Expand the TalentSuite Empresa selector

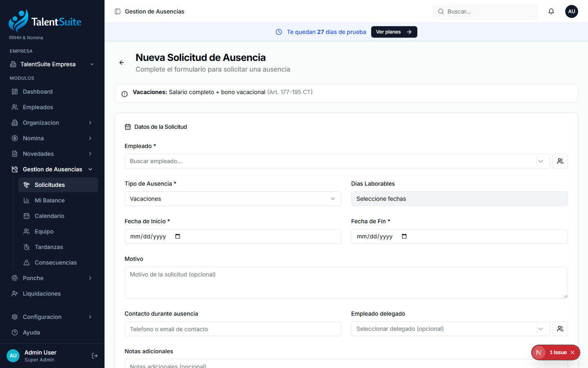pos(52,64)
